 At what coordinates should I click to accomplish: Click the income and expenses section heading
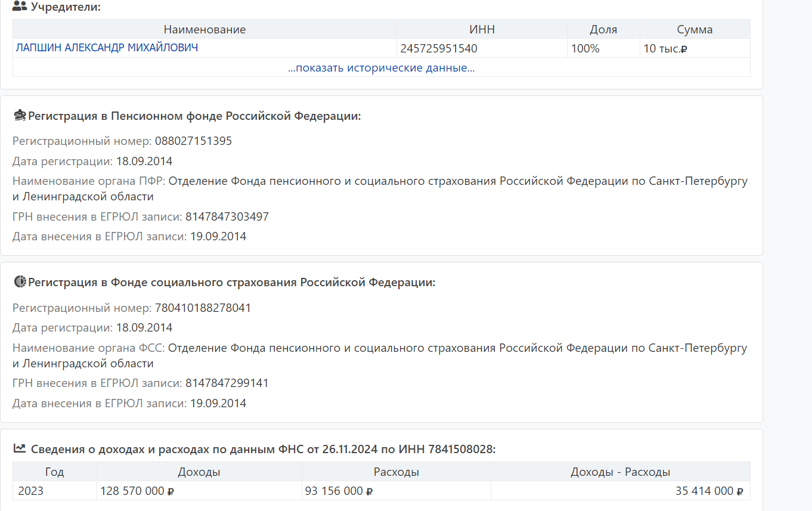click(263, 449)
